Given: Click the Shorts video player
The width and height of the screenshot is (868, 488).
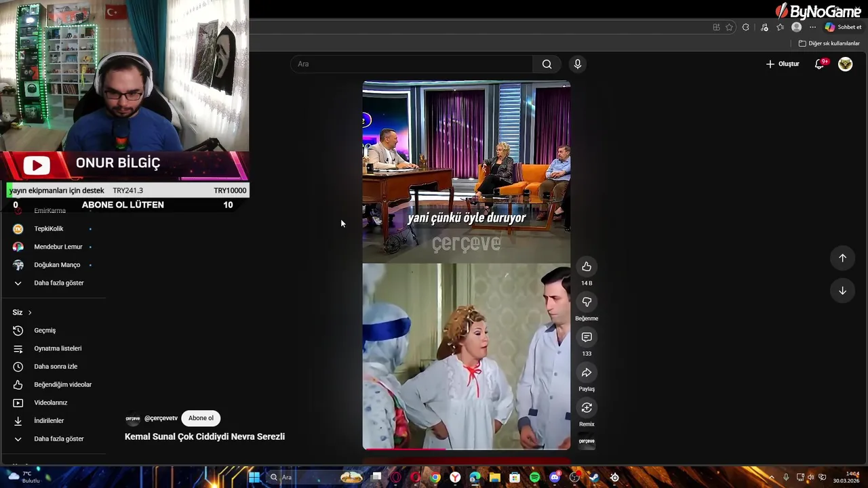Looking at the screenshot, I should [467, 265].
